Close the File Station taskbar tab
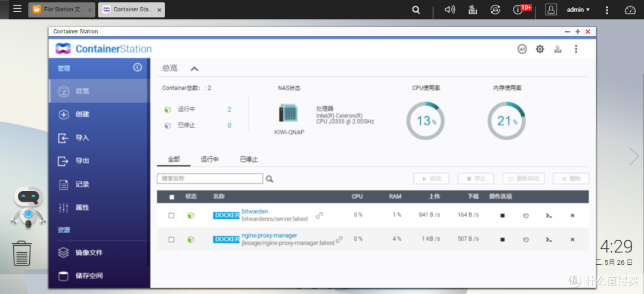The height and width of the screenshot is (294, 644). click(x=90, y=10)
